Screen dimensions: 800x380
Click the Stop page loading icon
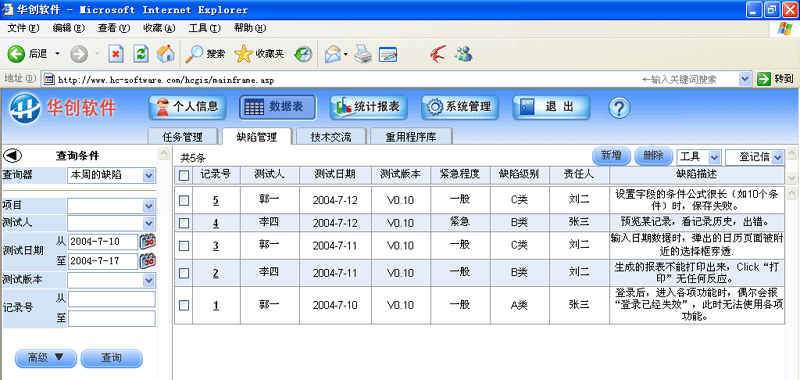coord(116,54)
